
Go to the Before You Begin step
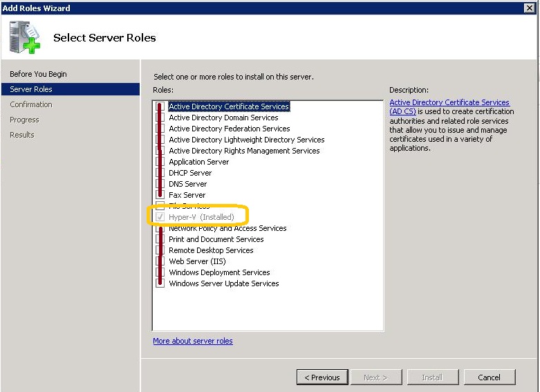38,74
